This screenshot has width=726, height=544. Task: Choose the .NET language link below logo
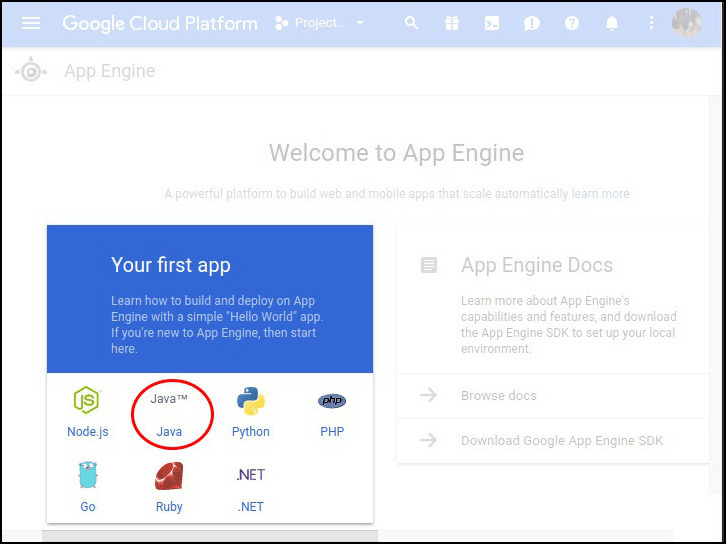(250, 506)
